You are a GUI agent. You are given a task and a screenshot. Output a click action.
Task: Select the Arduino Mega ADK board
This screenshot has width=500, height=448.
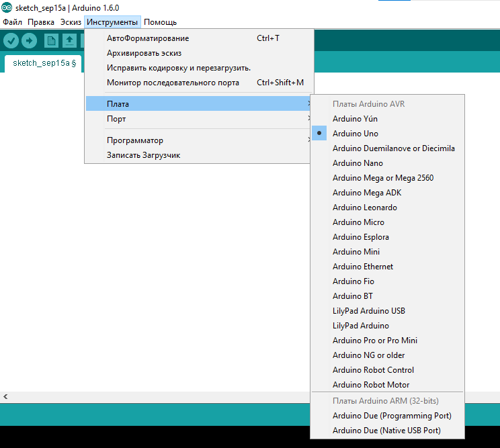pos(388,193)
